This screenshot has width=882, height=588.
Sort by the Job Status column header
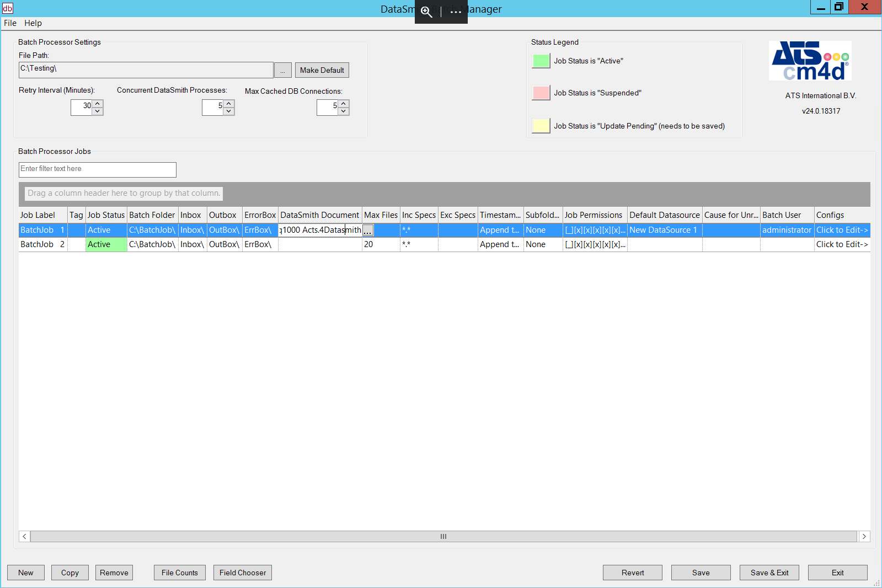click(x=106, y=215)
